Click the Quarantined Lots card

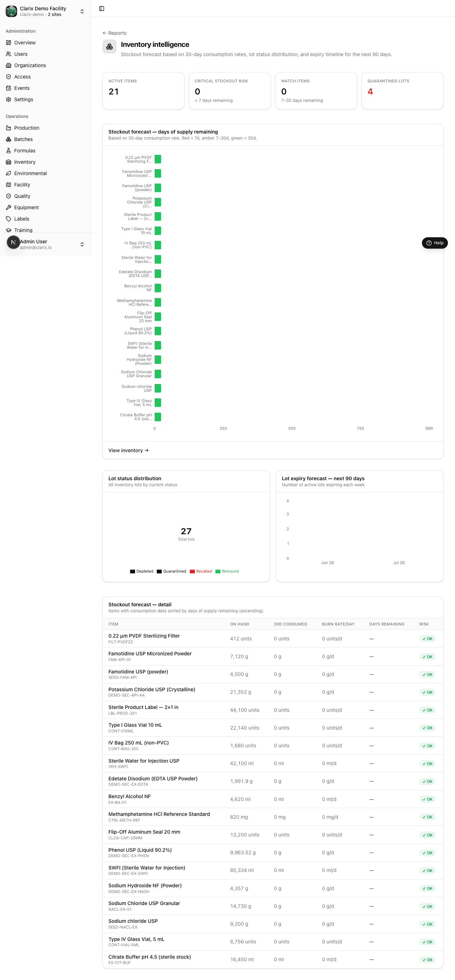coord(402,91)
